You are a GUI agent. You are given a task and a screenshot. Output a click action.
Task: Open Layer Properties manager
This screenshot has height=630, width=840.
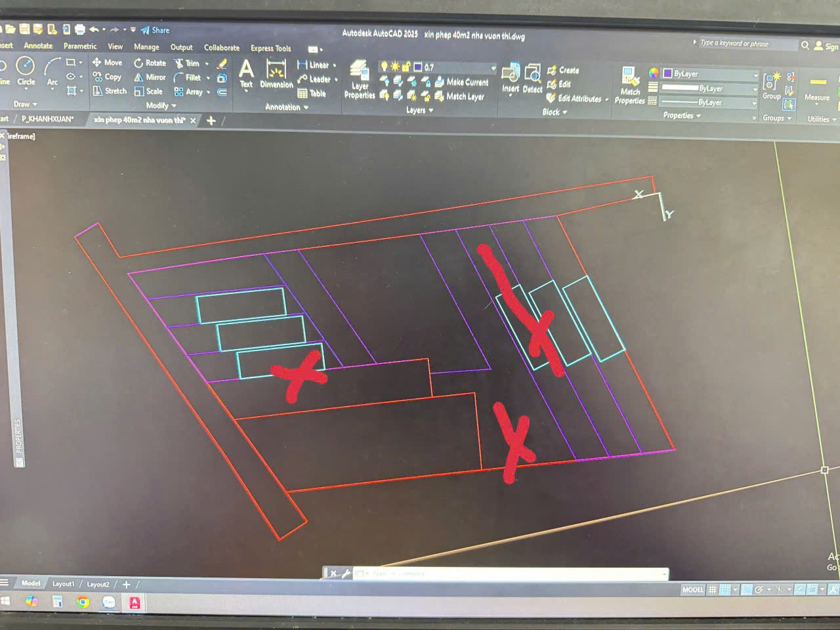359,79
